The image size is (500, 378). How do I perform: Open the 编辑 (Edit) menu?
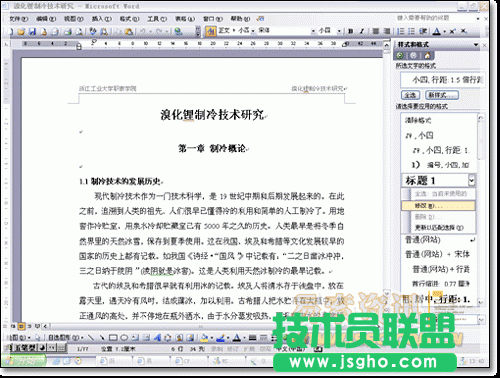click(x=46, y=19)
